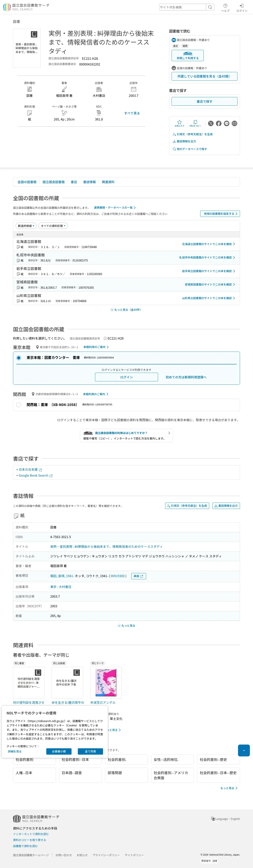Open Google Book Search link
The height and width of the screenshot is (868, 253).
click(35, 475)
